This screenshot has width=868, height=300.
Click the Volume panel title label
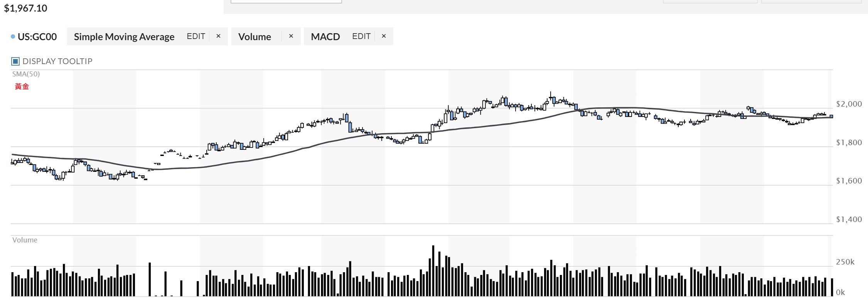25,240
